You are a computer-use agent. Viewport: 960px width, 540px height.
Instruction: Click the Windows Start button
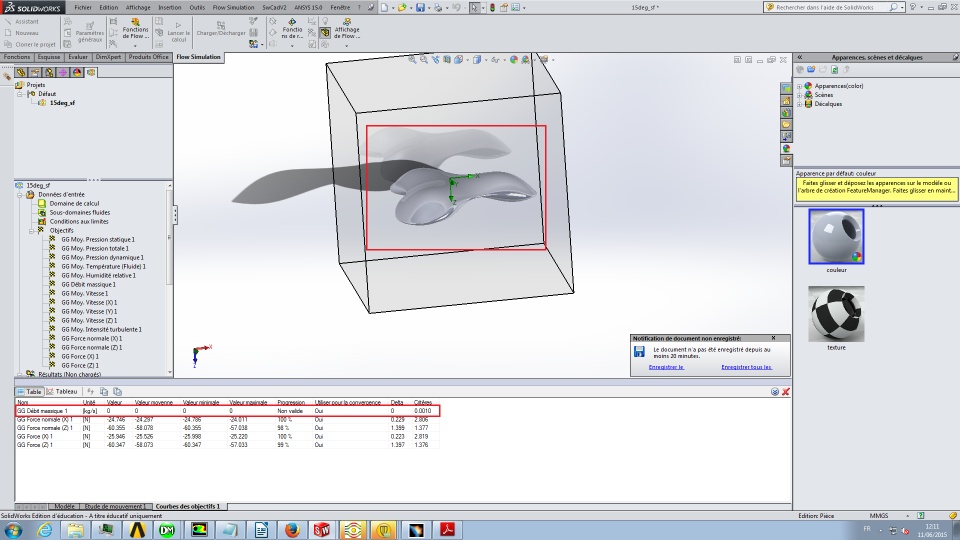tap(13, 530)
